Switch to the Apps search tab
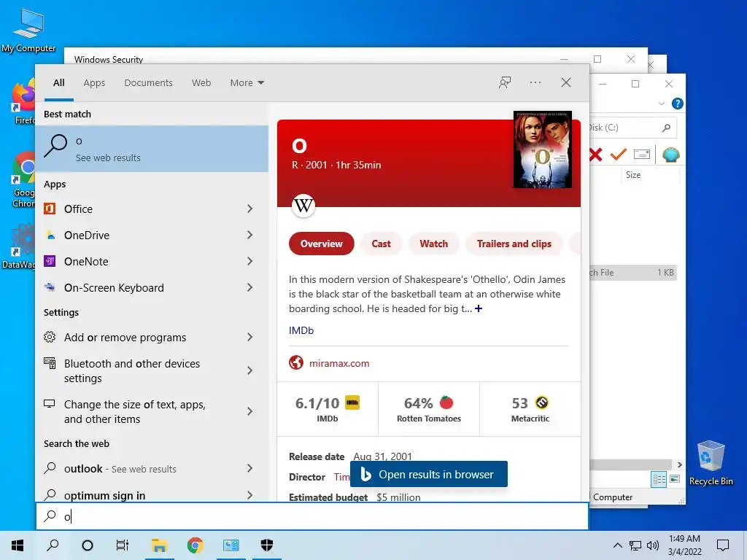Image resolution: width=747 pixels, height=560 pixels. coord(94,83)
